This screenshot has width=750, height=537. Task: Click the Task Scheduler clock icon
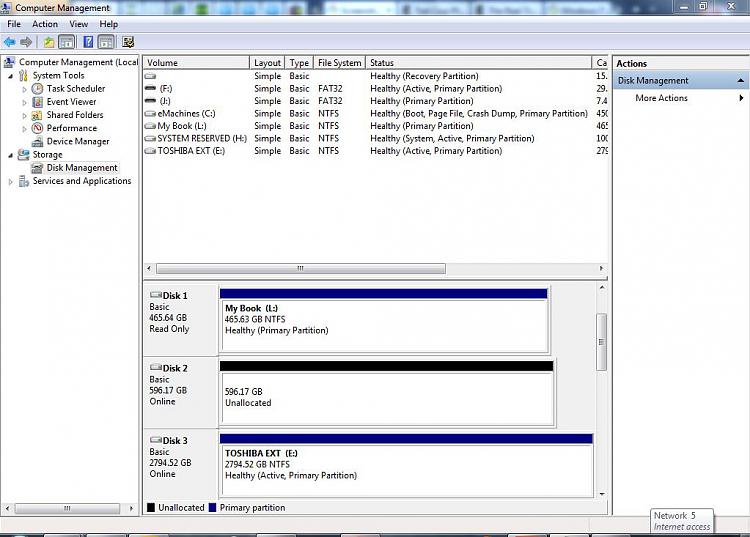pyautogui.click(x=37, y=88)
